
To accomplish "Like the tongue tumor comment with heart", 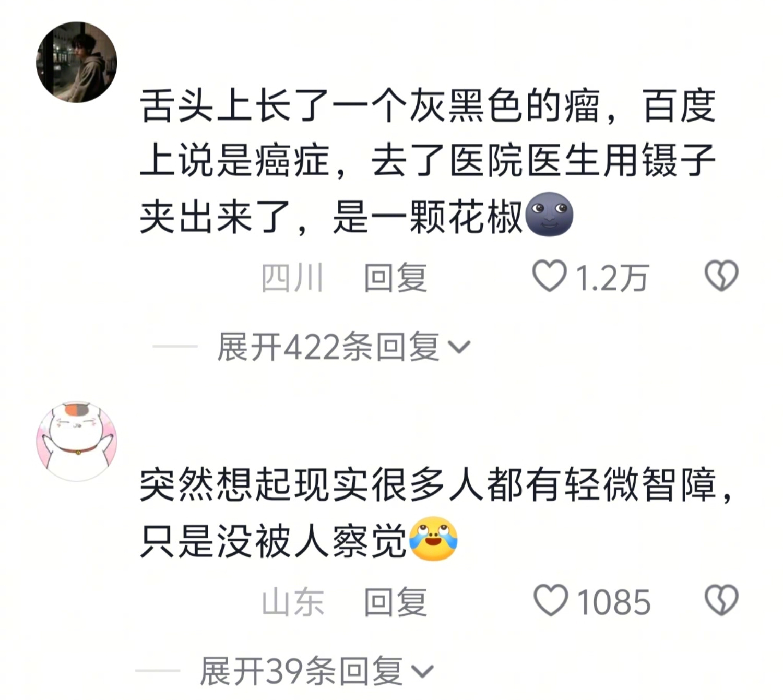I will (x=549, y=276).
